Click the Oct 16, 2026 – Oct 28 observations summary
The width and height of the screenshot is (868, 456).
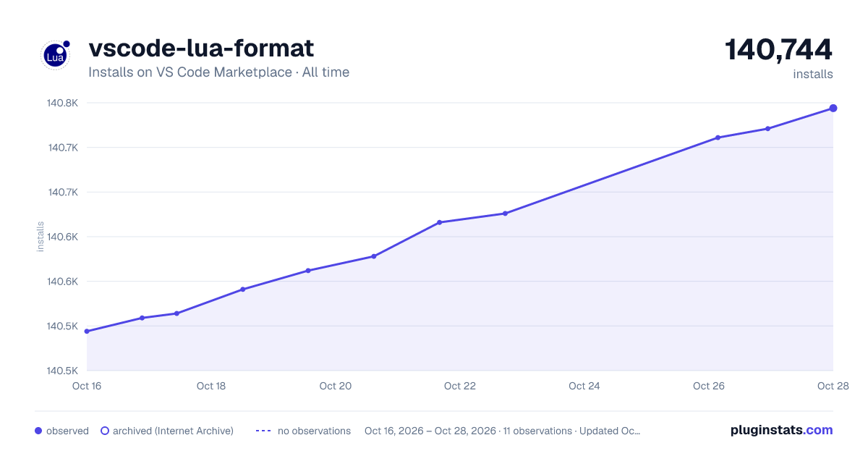tap(503, 431)
